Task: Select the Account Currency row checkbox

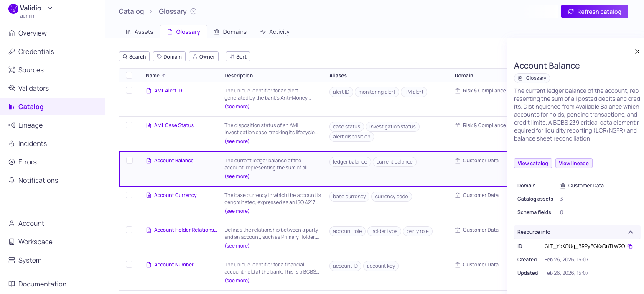Action: 129,195
